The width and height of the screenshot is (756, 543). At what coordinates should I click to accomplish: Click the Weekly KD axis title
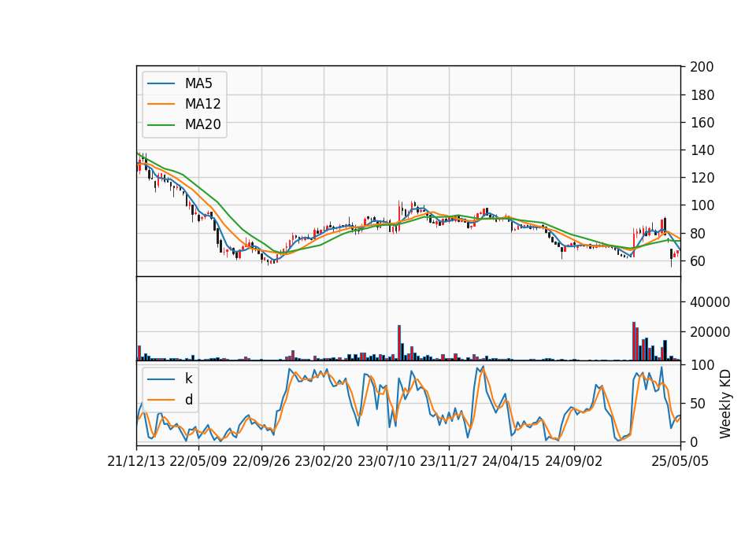coord(725,404)
